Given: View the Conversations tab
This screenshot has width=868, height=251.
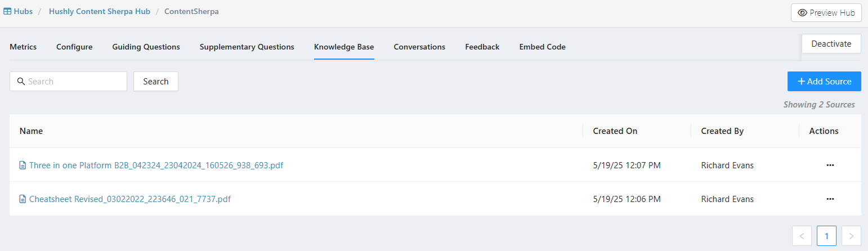Looking at the screenshot, I should tap(419, 47).
